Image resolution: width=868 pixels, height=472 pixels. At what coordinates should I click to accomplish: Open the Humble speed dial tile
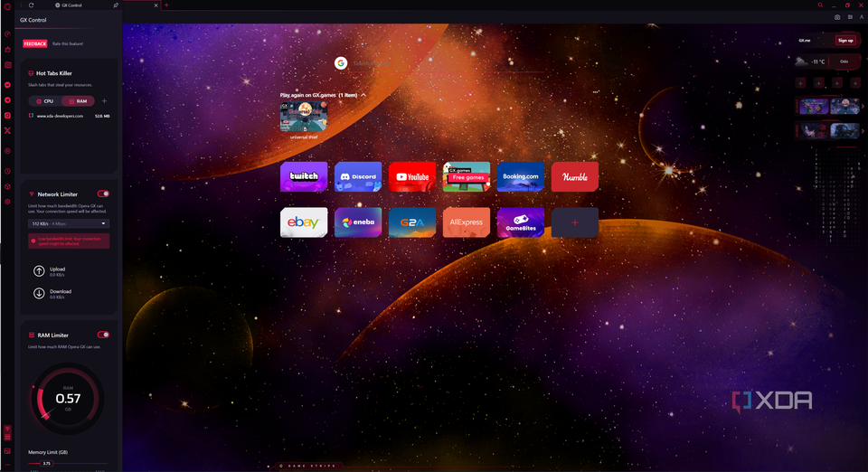point(575,176)
